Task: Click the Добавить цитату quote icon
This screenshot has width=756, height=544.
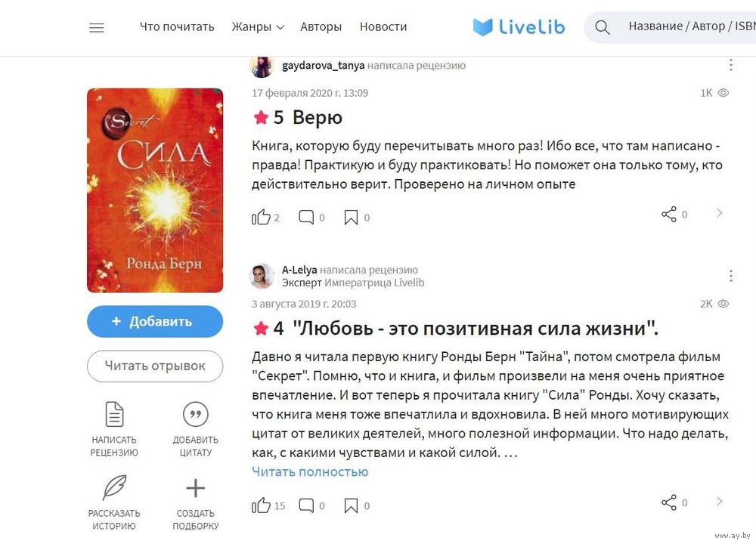Action: pos(195,414)
